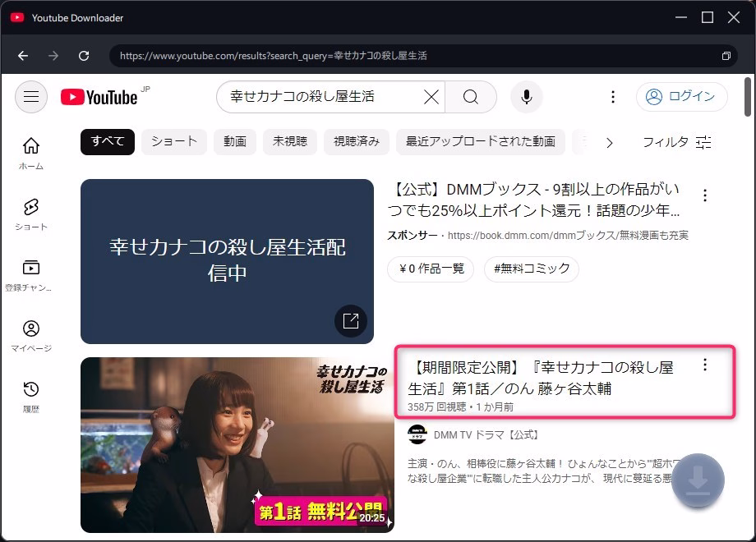The height and width of the screenshot is (542, 756).
Task: Open the settings three-dot menu beside ログイン
Action: tap(613, 97)
